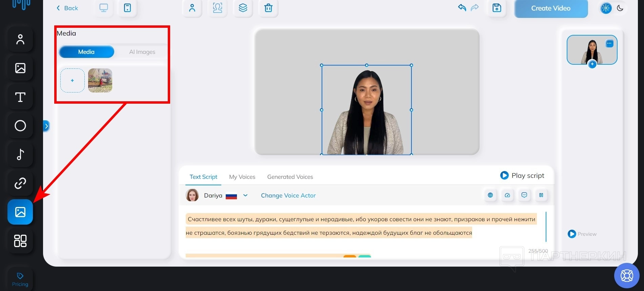Image resolution: width=644 pixels, height=291 pixels.
Task: Open the avatar panel in left sidebar
Action: pos(20,39)
